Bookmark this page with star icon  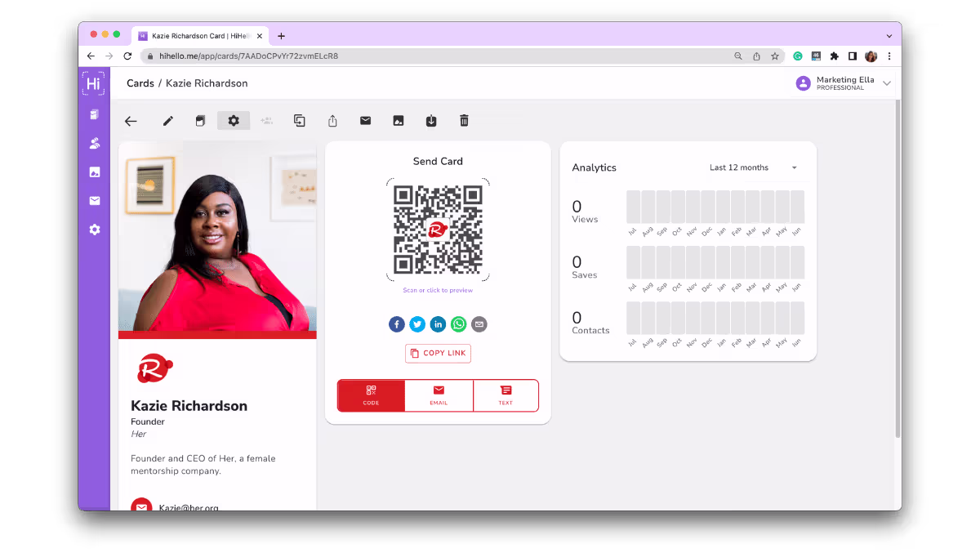click(x=774, y=56)
